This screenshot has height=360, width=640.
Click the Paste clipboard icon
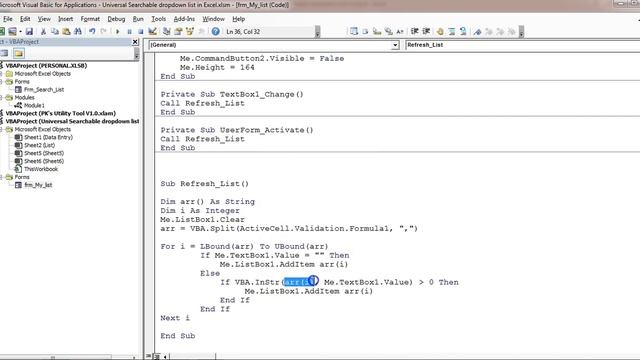(x=66, y=31)
